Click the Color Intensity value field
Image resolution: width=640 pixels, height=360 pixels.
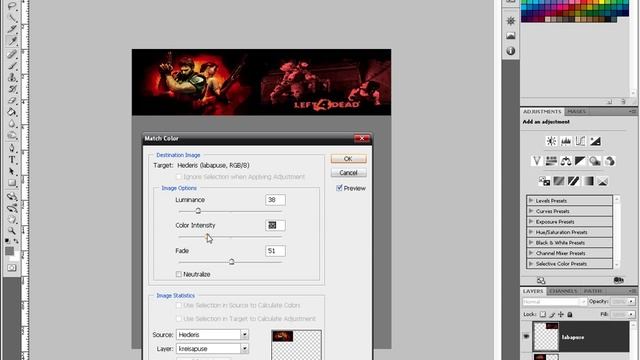pos(275,225)
